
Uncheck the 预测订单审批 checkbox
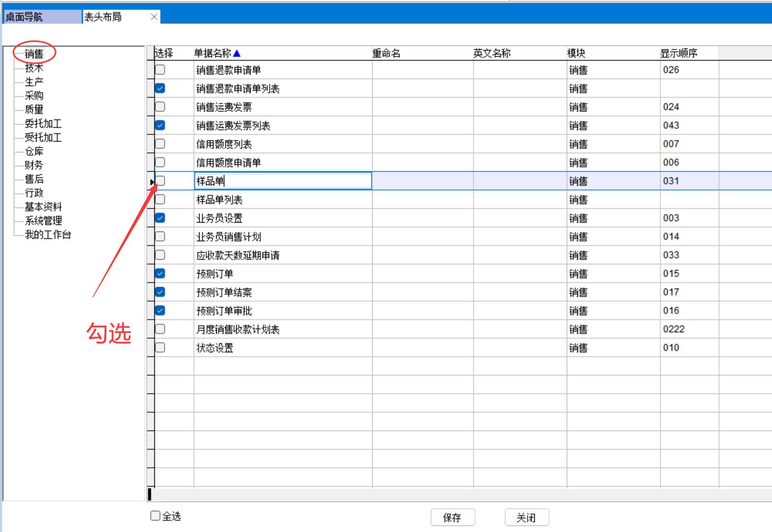161,311
